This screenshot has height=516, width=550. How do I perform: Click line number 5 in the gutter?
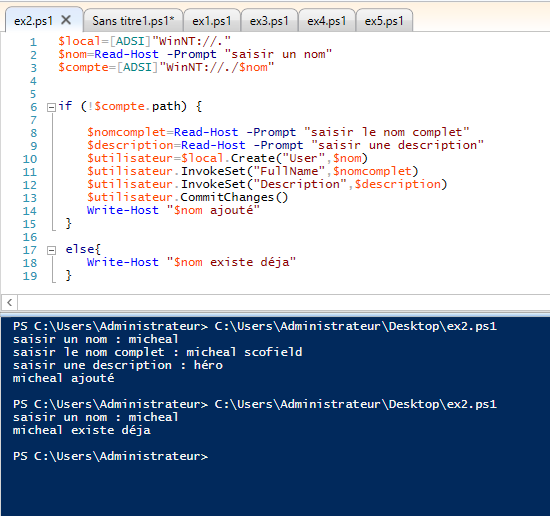pos(33,94)
